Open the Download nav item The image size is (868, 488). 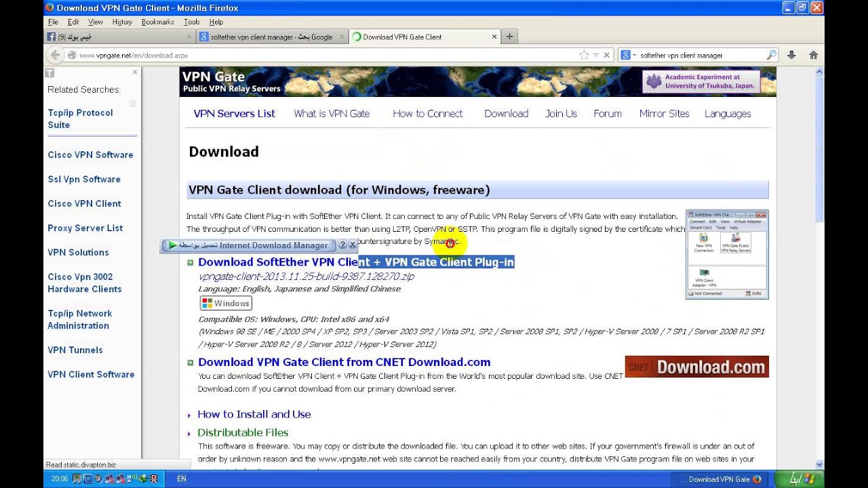coord(506,114)
